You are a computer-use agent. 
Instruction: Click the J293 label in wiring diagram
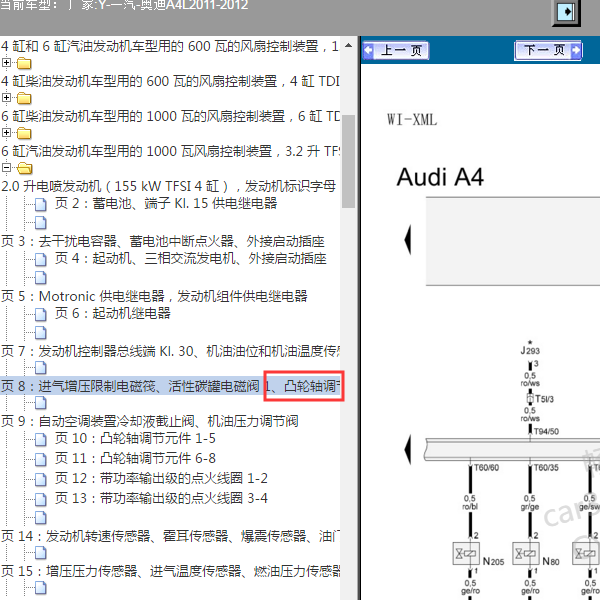click(x=530, y=350)
